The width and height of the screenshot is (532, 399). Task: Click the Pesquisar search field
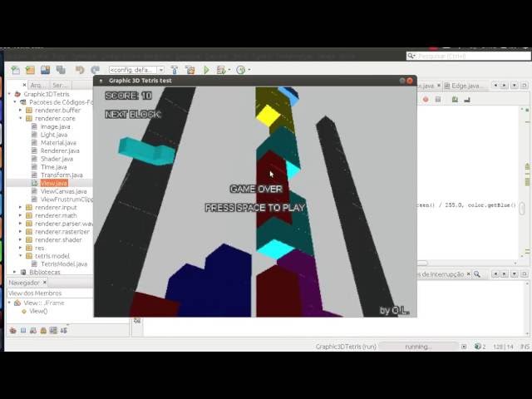469,56
